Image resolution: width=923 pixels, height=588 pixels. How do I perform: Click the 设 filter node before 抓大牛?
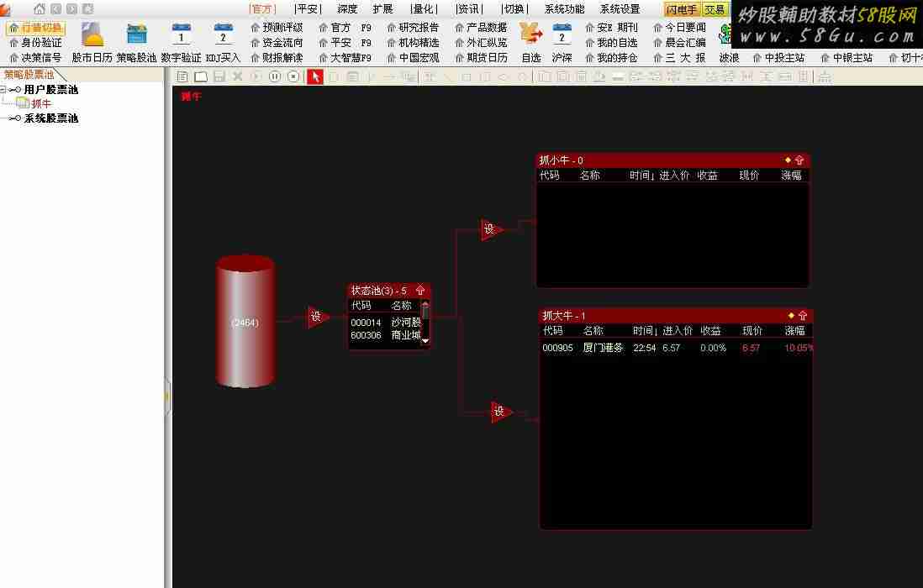[x=500, y=412]
